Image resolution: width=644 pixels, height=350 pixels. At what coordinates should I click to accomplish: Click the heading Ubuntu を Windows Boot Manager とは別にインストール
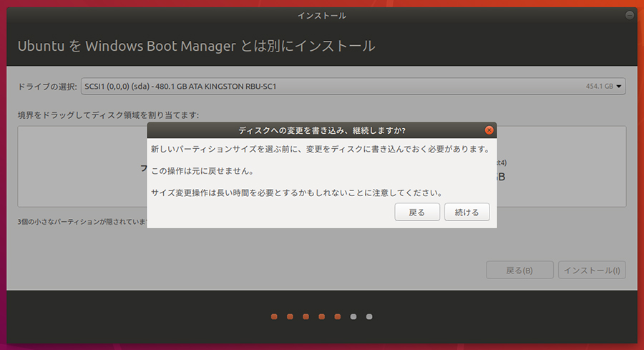click(x=196, y=46)
